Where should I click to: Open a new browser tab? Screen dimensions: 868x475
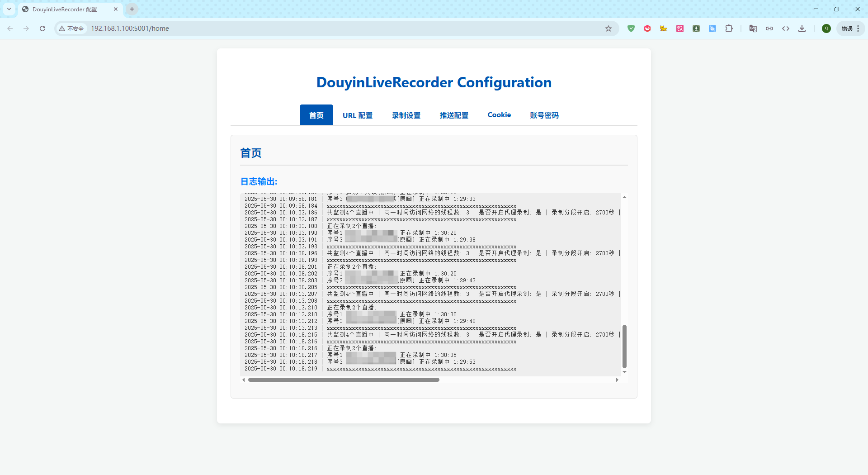click(x=132, y=9)
